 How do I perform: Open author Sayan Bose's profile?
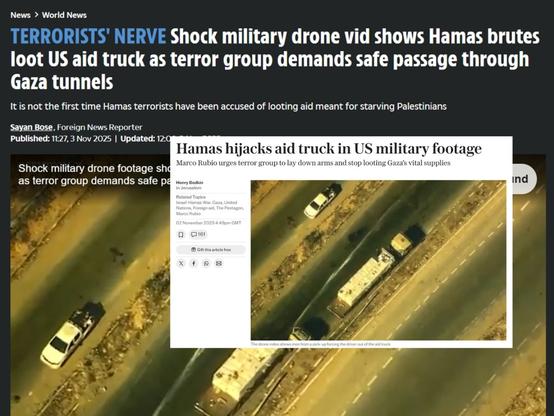click(31, 127)
